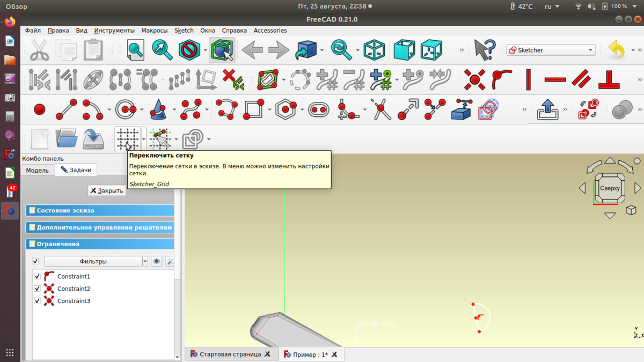
Task: Open the Sketch menu
Action: [x=184, y=31]
